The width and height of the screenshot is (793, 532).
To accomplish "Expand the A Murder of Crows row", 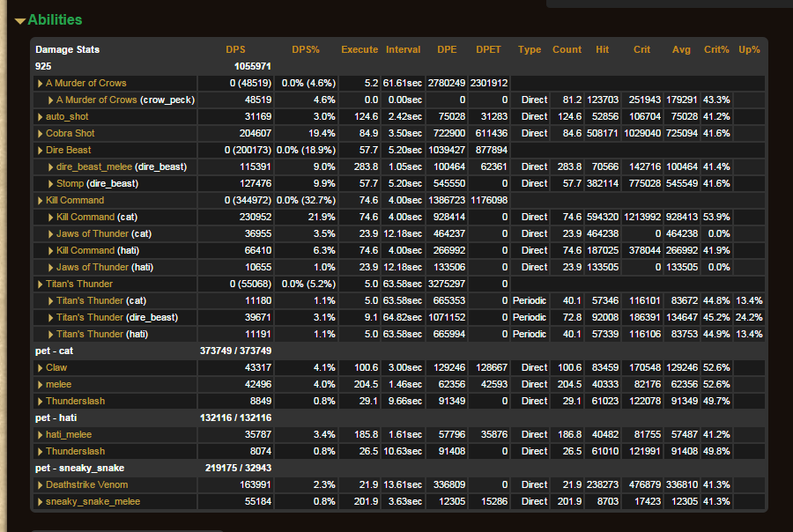I will [x=85, y=83].
